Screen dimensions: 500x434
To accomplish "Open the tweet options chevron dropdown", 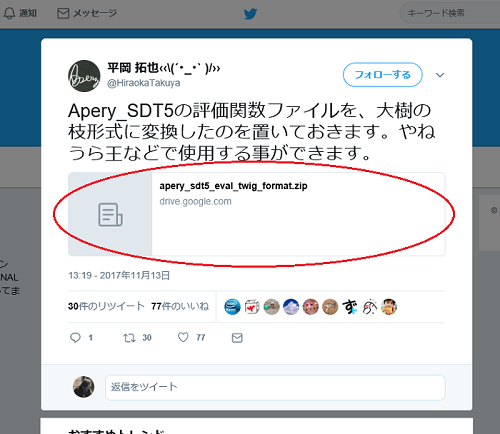I will coord(440,75).
